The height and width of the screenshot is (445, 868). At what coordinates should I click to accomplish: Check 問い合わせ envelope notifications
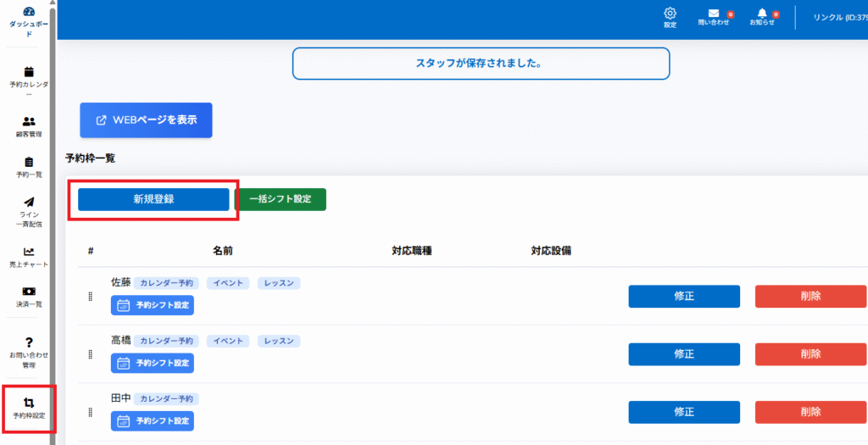[713, 14]
